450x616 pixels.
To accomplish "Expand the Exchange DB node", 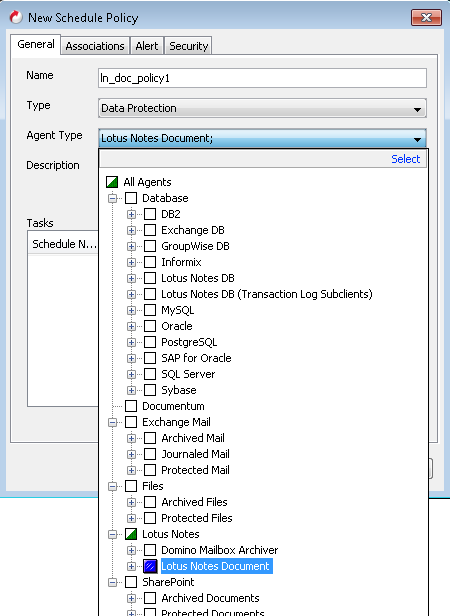I will click(x=131, y=230).
